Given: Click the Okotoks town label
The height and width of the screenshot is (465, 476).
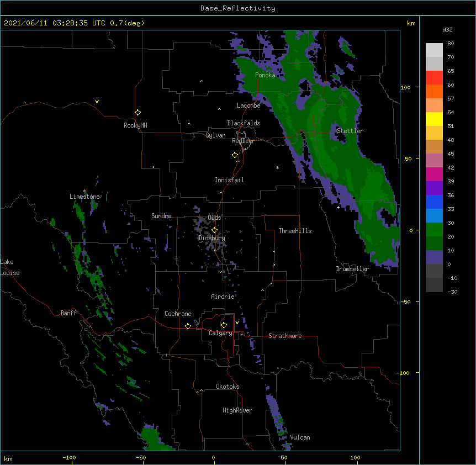Looking at the screenshot, I should tap(228, 387).
